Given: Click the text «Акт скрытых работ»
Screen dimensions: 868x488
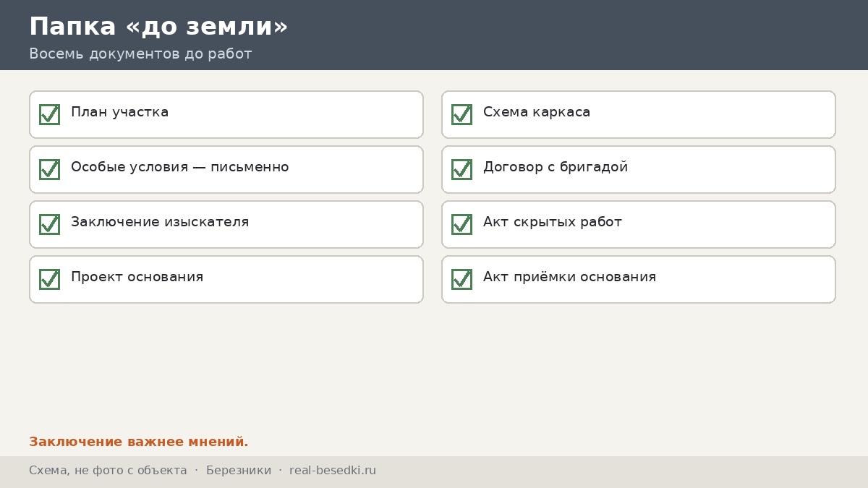Looking at the screenshot, I should (x=553, y=222).
